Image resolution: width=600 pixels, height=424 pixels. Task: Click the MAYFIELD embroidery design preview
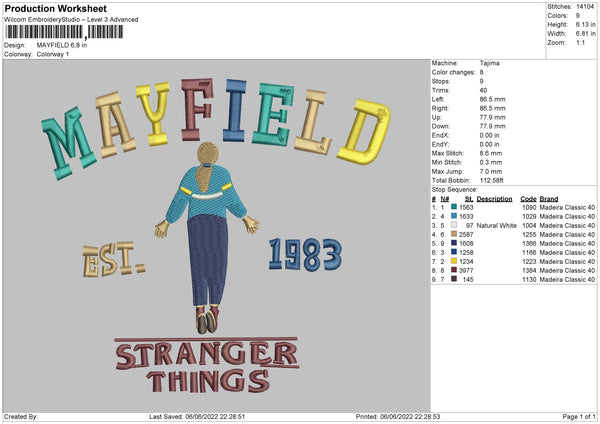click(x=216, y=236)
